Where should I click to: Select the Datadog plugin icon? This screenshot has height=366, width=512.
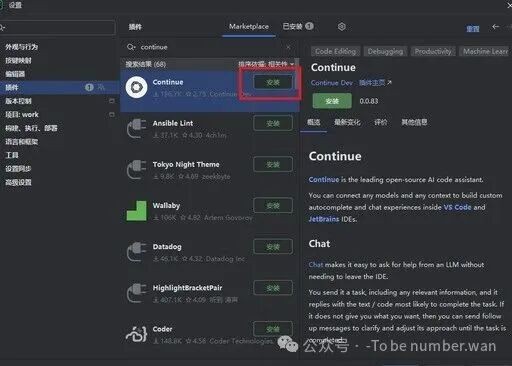[x=136, y=252]
